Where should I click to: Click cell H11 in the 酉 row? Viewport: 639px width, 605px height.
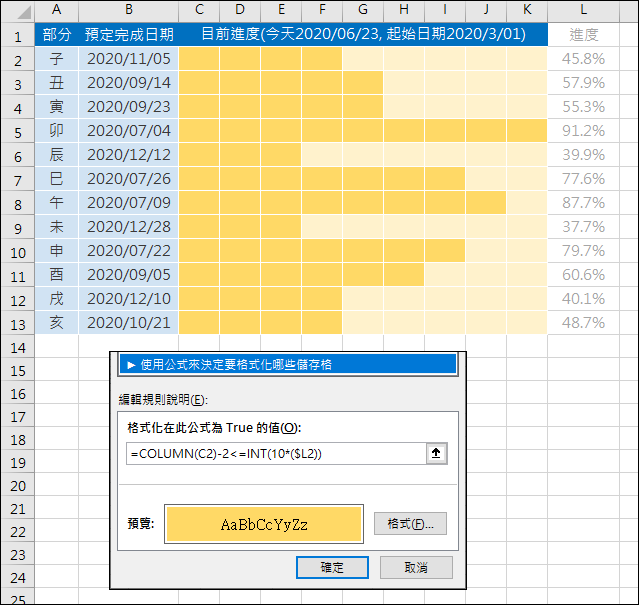404,275
